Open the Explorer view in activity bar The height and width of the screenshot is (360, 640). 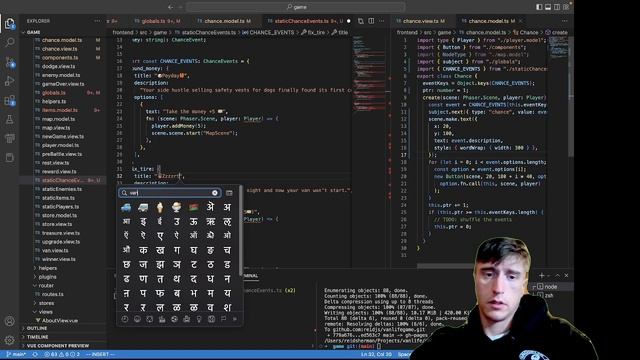pyautogui.click(x=10, y=24)
